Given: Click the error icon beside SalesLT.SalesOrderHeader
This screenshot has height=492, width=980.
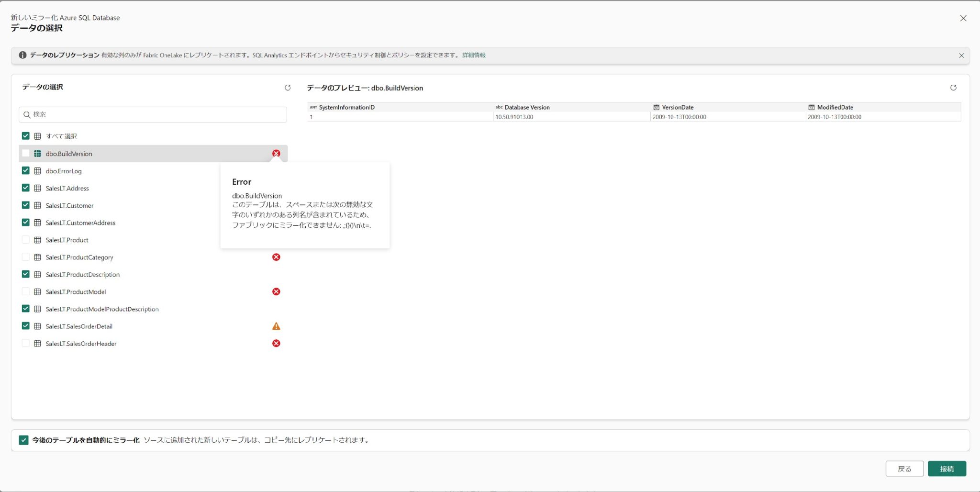Looking at the screenshot, I should 276,344.
